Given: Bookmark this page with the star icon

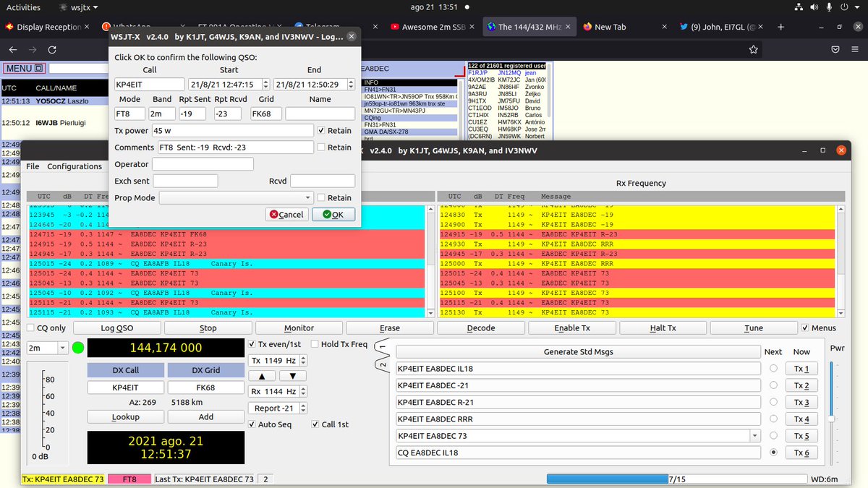Looking at the screenshot, I should click(754, 50).
